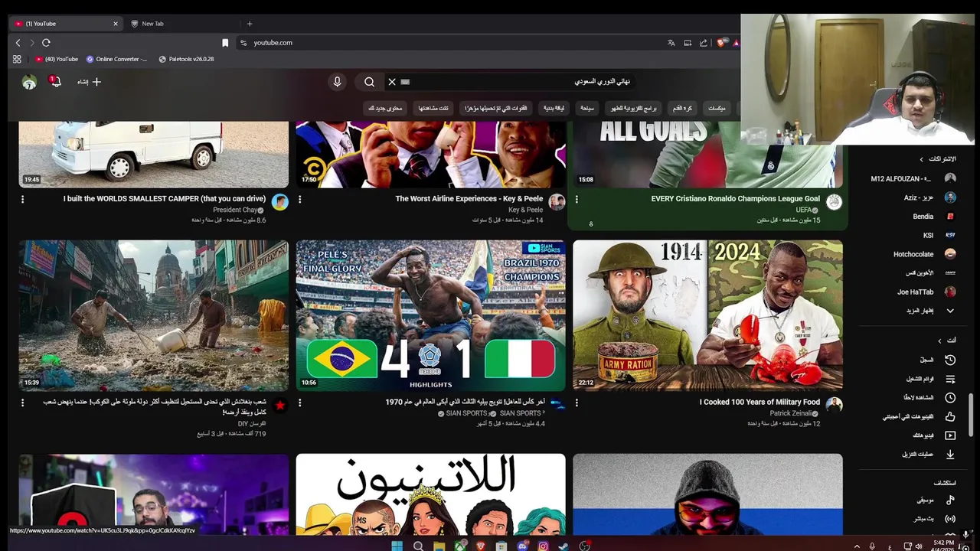Open options menu for Military Food video
The image size is (980, 551).
577,403
